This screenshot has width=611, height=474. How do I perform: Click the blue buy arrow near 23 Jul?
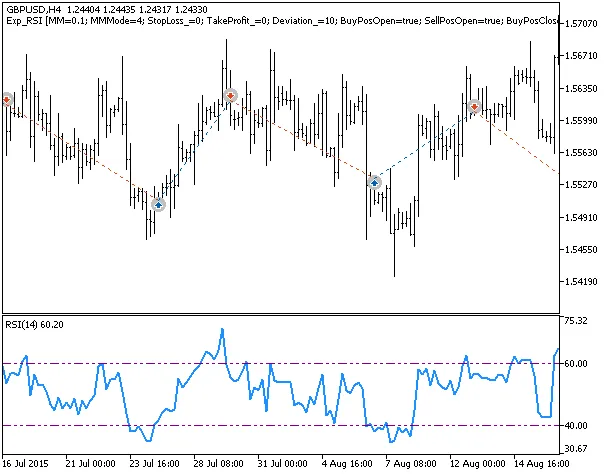pyautogui.click(x=158, y=204)
